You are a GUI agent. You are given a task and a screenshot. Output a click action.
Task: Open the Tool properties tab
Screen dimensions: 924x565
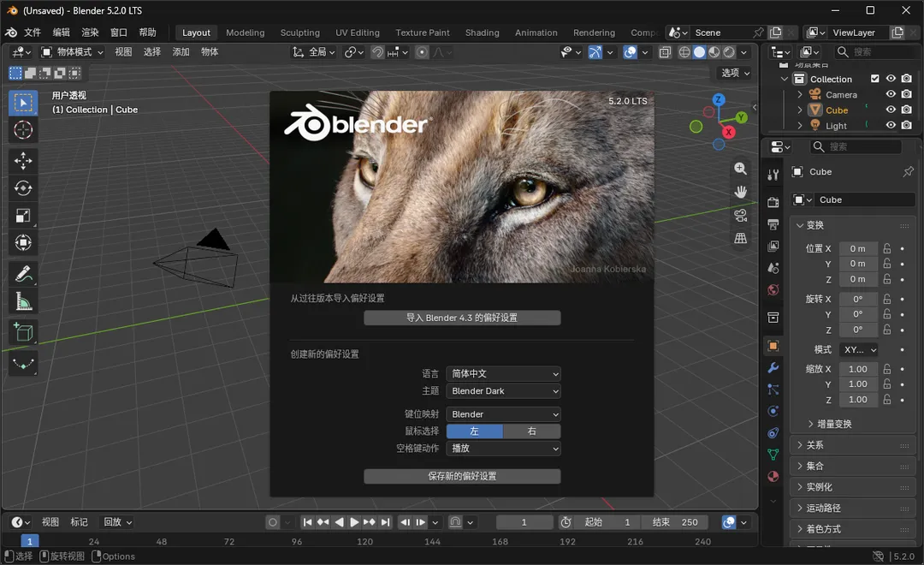[x=773, y=175]
